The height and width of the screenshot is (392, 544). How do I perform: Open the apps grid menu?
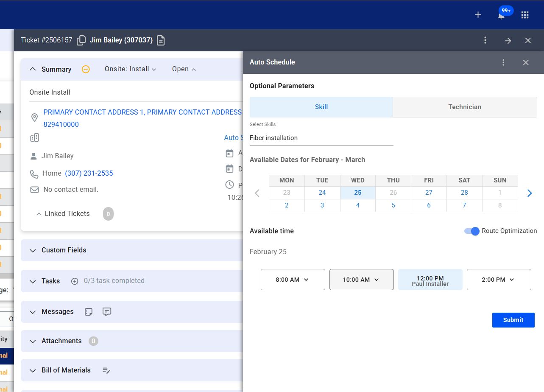coord(525,15)
